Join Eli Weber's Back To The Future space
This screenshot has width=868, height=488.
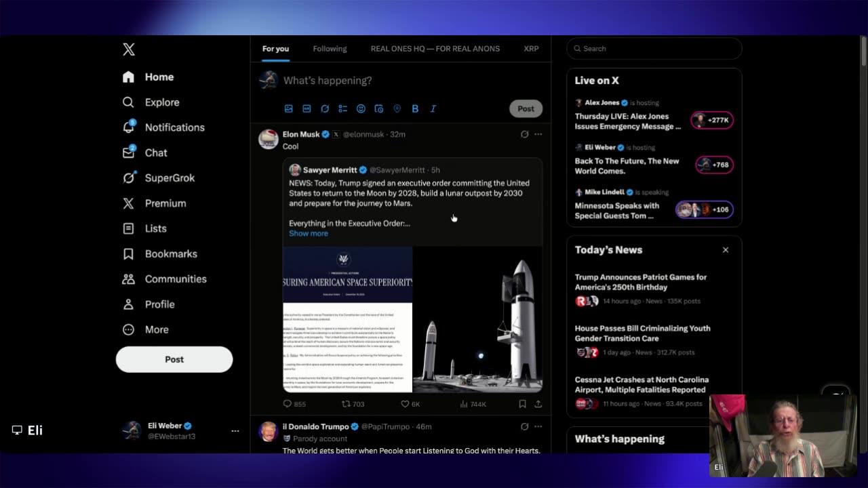click(x=627, y=166)
